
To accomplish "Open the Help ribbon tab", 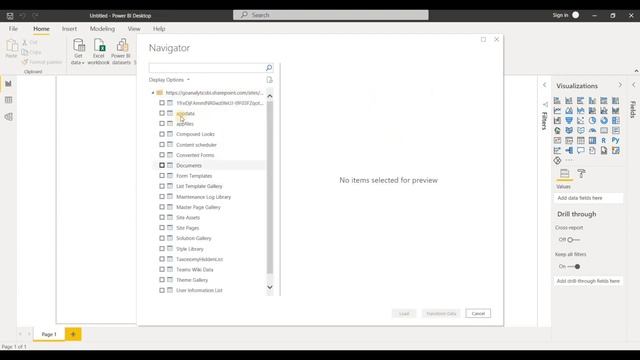I will tap(159, 29).
